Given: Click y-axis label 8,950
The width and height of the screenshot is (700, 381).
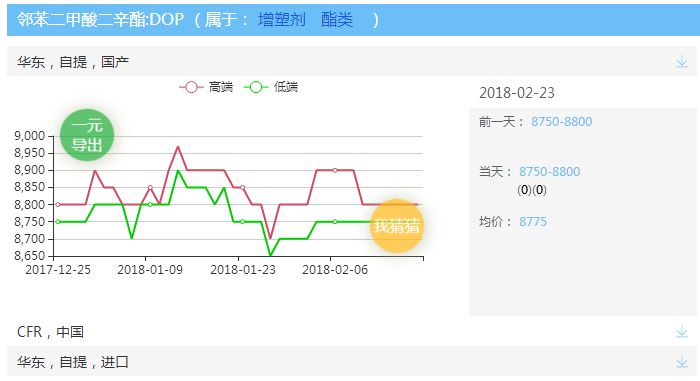Looking at the screenshot, I should coord(30,153).
